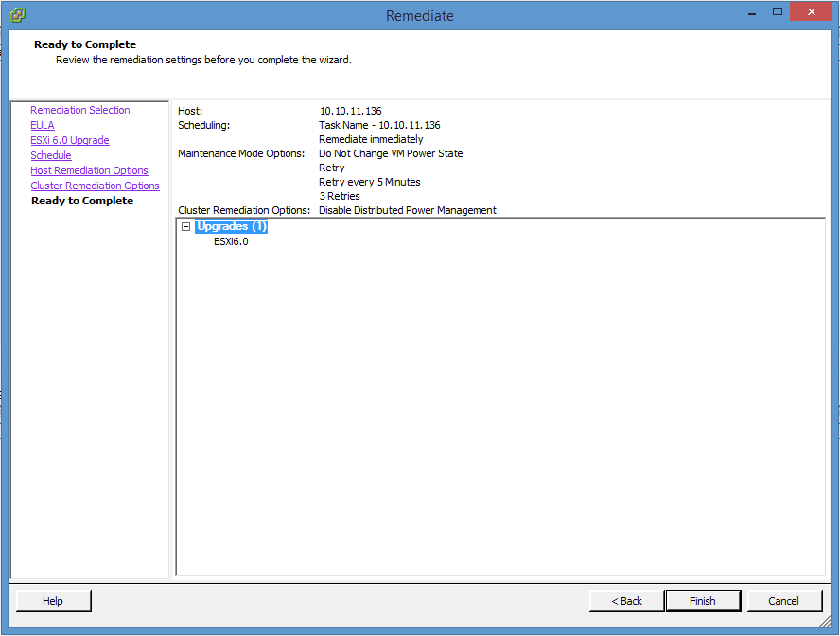Viewport: 840px width, 636px height.
Task: Click the Maintenance Mode Options label
Action: 241,153
